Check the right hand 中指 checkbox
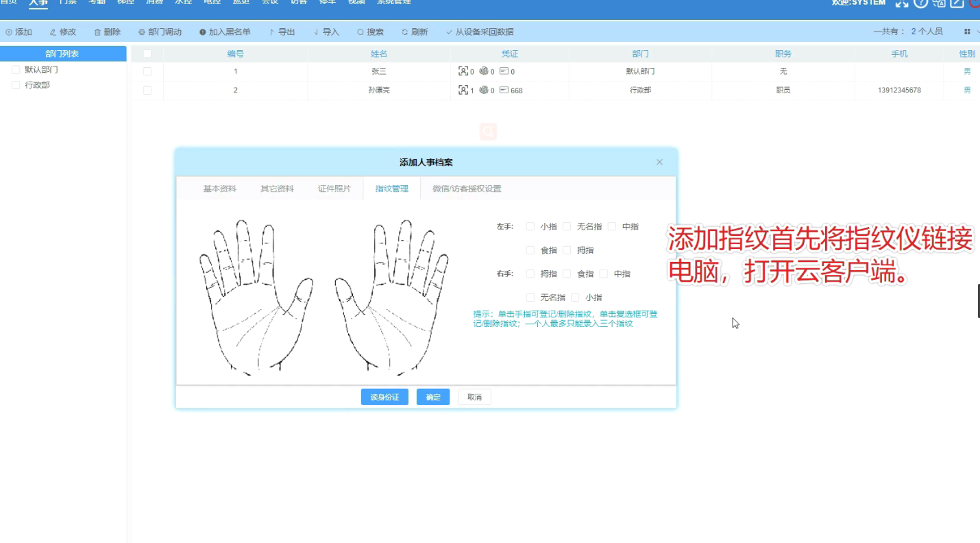The height and width of the screenshot is (543, 980). (604, 274)
